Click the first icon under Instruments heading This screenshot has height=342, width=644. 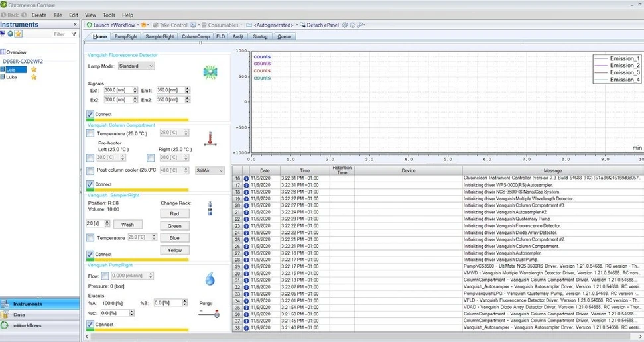coord(3,34)
